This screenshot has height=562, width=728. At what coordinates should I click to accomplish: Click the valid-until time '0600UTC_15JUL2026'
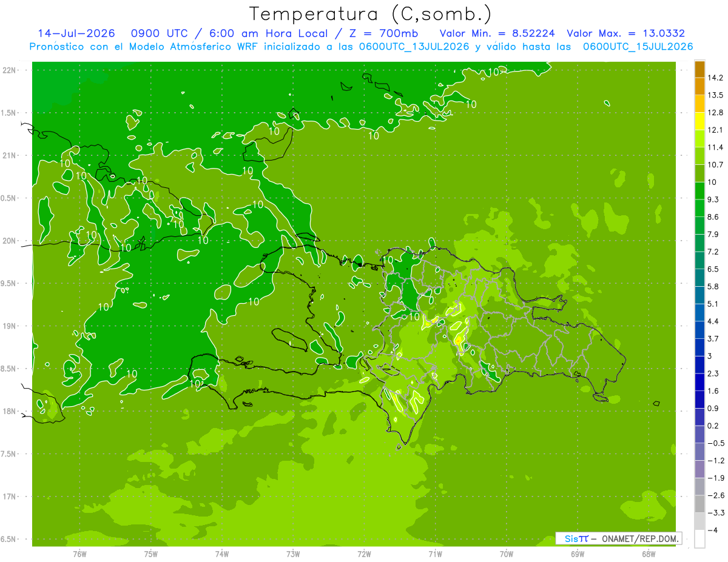click(x=638, y=47)
